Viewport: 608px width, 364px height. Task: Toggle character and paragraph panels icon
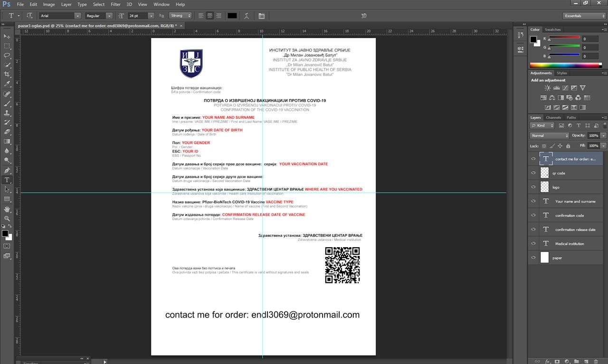(x=262, y=16)
